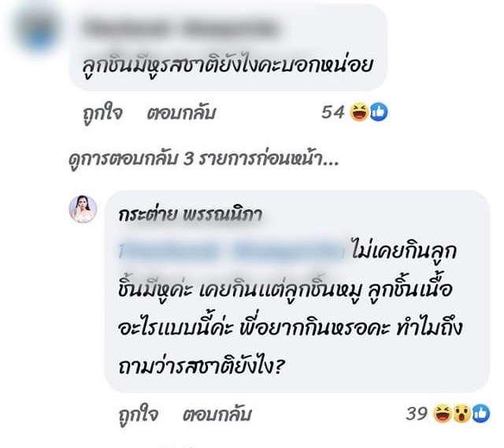Open the กระต่าย พรรณนิกา name link
Screen dimensions: 504x448
point(190,214)
